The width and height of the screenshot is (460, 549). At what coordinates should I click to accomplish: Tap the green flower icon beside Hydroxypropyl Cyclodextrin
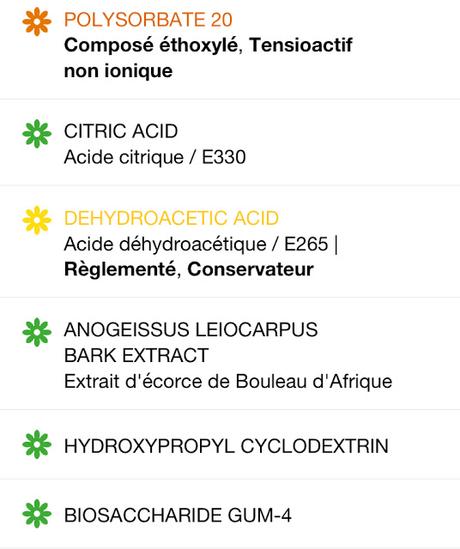[x=37, y=444]
